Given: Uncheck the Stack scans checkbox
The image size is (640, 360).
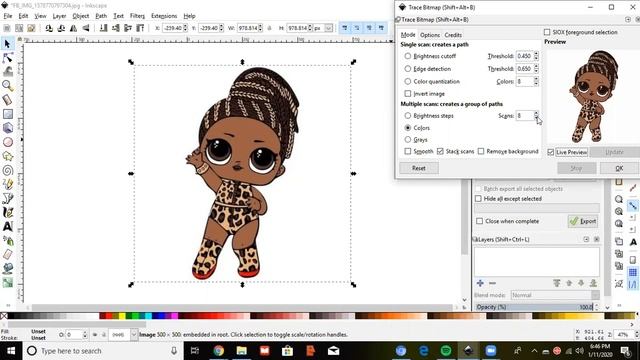Looking at the screenshot, I should [x=440, y=151].
